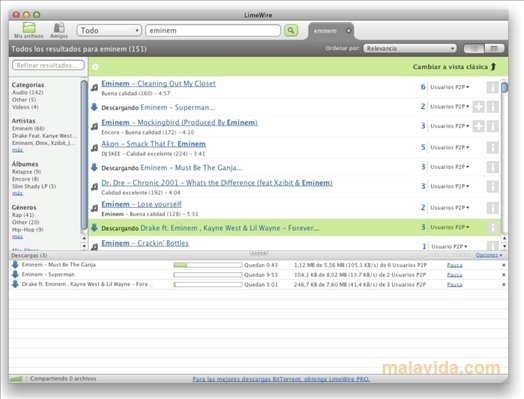Click Must Be The Ganja download progress bar
Viewport: 524px width, 399px height.
pyautogui.click(x=208, y=265)
